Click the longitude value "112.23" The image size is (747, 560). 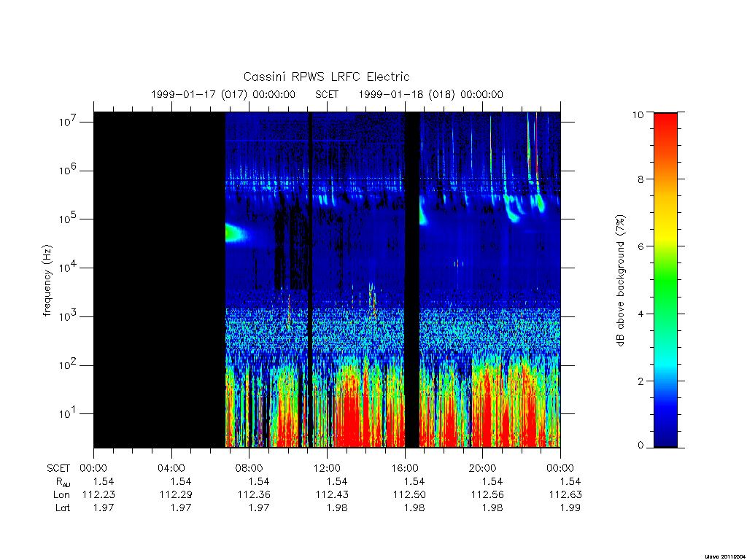[98, 495]
